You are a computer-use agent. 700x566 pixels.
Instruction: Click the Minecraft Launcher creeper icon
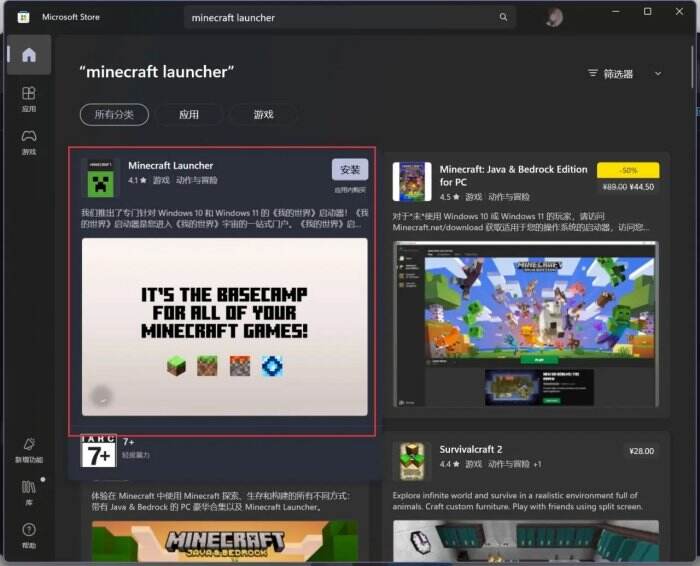[101, 178]
